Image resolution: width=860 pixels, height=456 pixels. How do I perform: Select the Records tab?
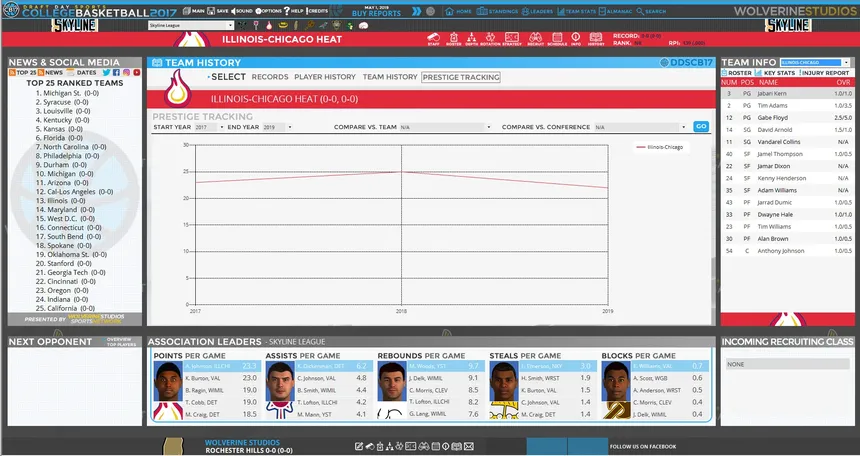[x=270, y=77]
